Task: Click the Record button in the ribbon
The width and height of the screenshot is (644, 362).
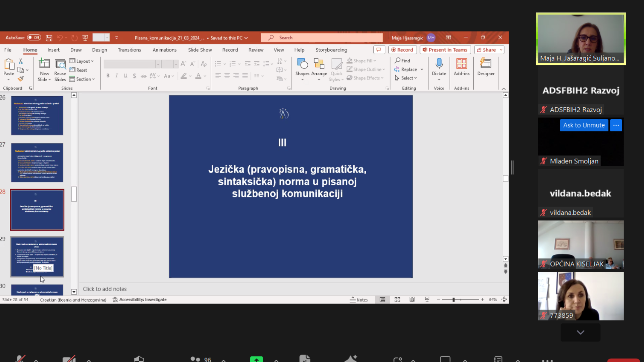Action: tap(402, 50)
